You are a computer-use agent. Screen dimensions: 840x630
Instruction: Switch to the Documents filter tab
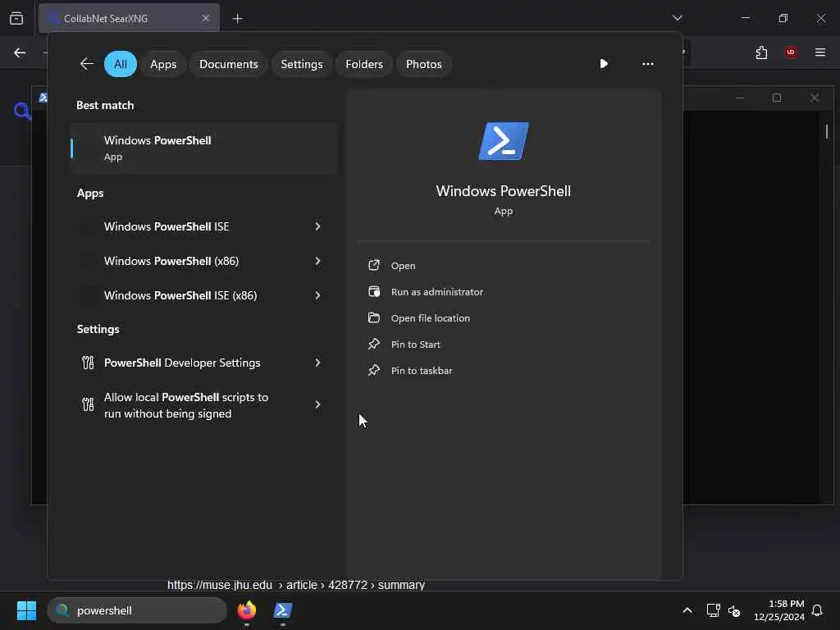click(229, 64)
